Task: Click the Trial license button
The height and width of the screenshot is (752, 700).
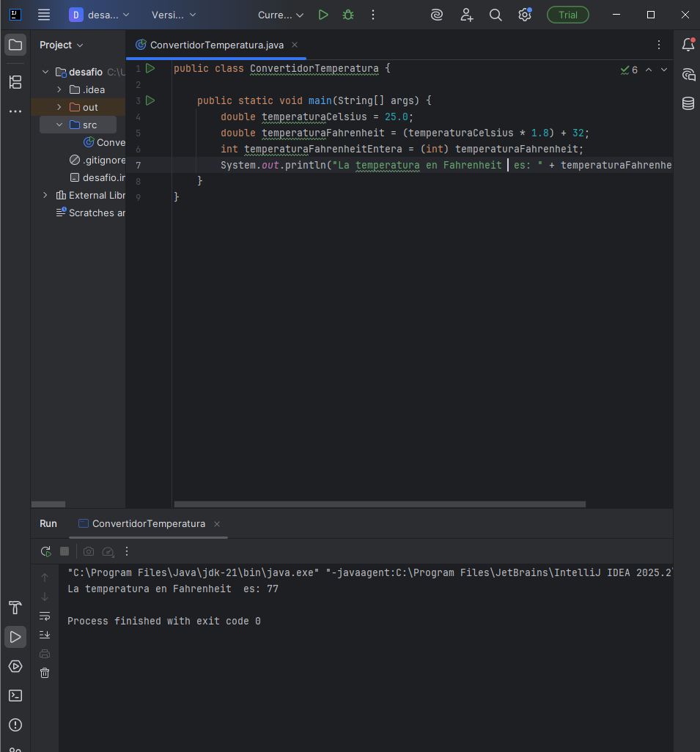Action: point(567,15)
